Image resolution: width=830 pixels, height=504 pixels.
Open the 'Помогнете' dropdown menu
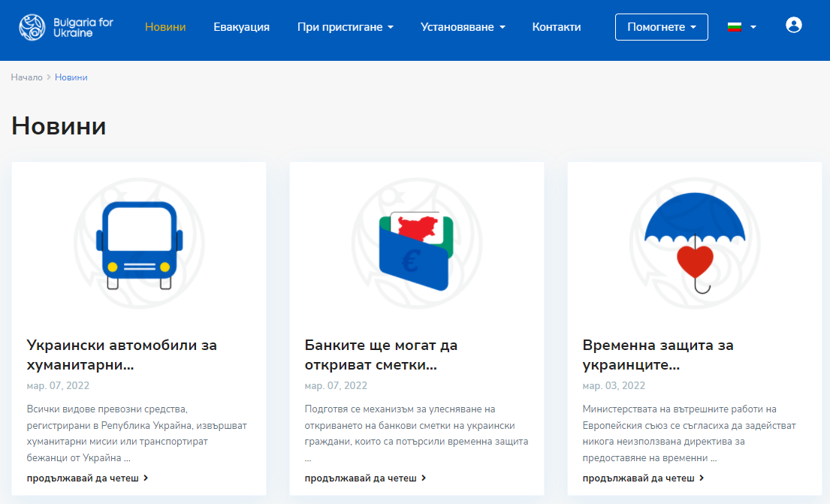click(661, 26)
